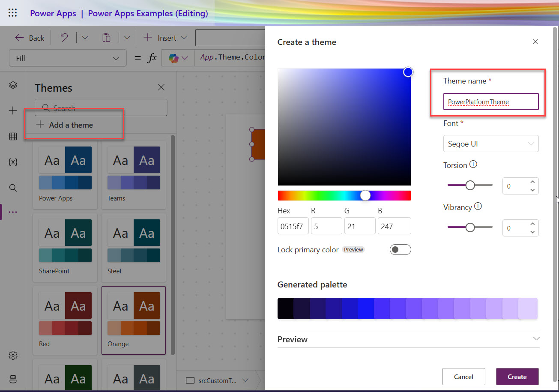
Task: Open the Copilot formula dropdown
Action: (179, 58)
